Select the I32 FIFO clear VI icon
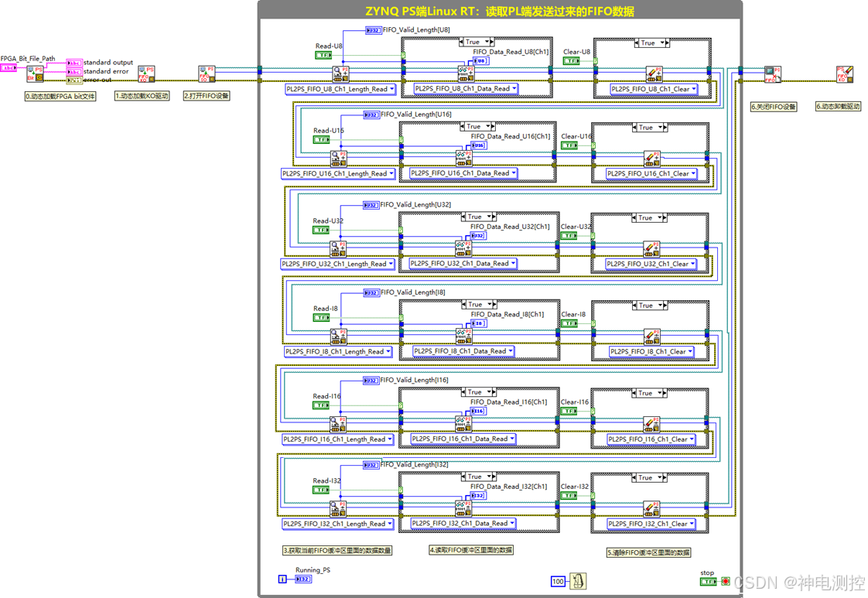 click(x=651, y=509)
